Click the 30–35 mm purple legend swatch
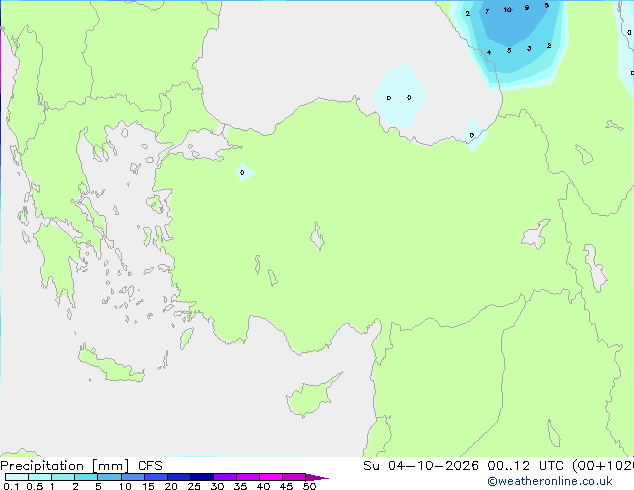The width and height of the screenshot is (634, 490). click(x=225, y=477)
